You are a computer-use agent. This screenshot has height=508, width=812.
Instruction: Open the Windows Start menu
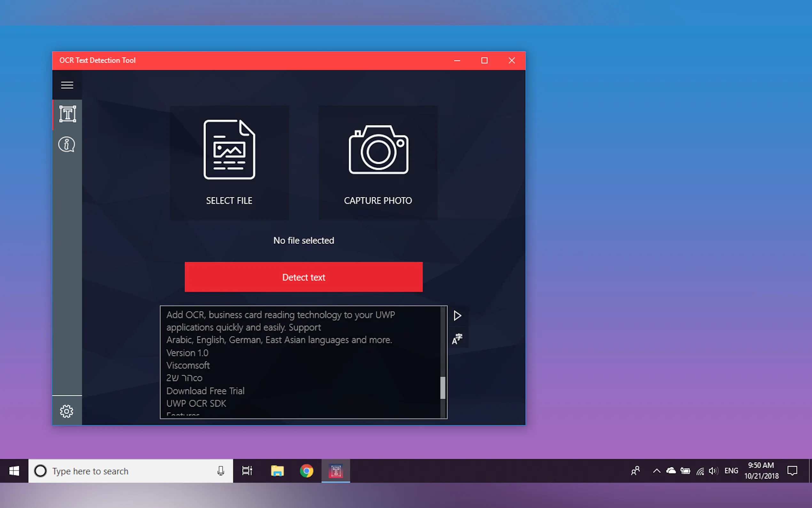pos(14,471)
